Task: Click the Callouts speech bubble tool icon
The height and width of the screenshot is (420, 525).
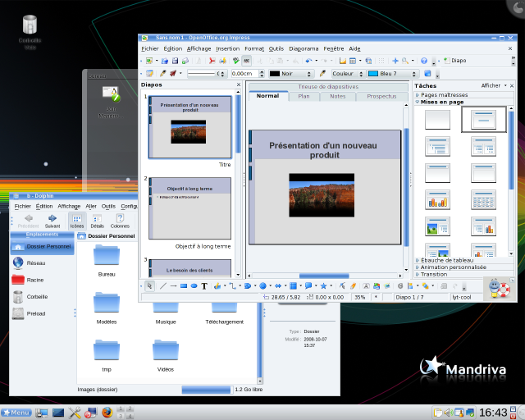Action: pos(308,286)
